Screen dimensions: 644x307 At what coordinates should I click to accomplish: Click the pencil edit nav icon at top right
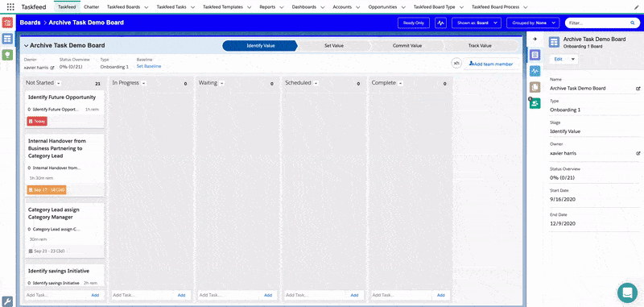pyautogui.click(x=637, y=7)
